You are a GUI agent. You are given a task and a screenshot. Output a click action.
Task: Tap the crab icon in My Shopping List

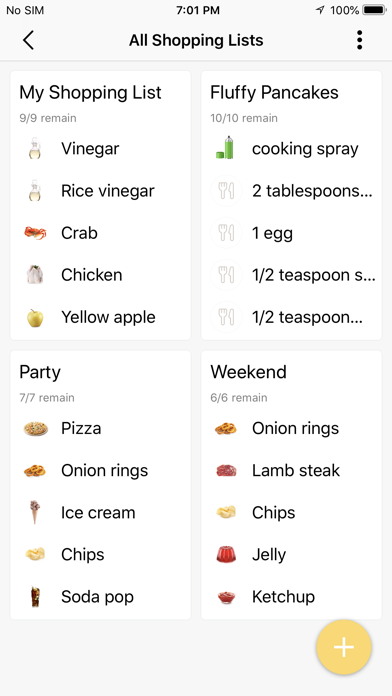click(x=35, y=233)
